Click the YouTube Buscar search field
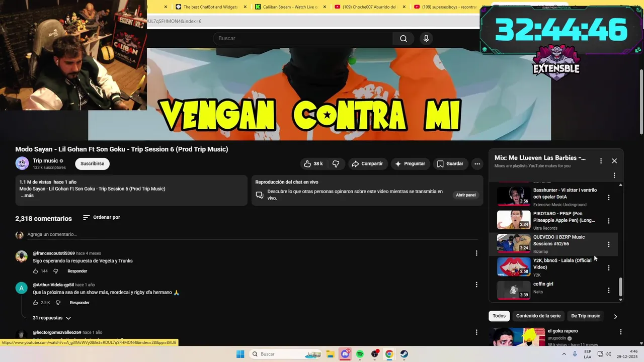This screenshot has height=362, width=644. click(303, 39)
